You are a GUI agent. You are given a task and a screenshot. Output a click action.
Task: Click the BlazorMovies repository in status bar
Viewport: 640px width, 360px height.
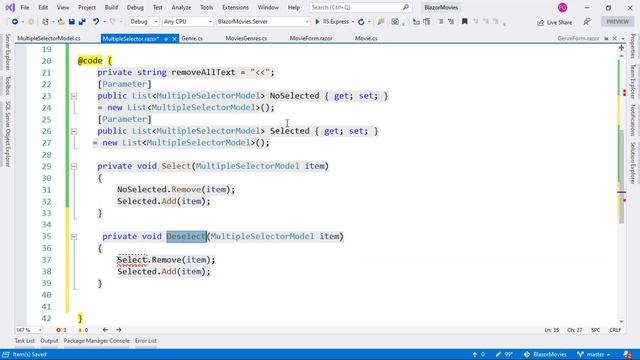545,354
